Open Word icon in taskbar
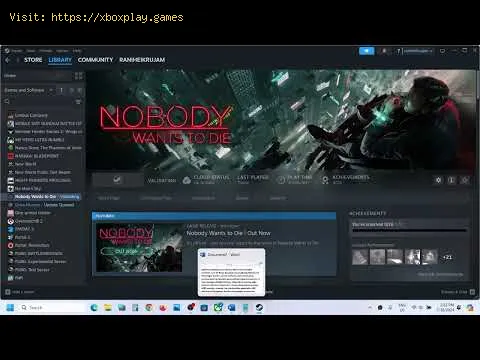 [x=232, y=308]
